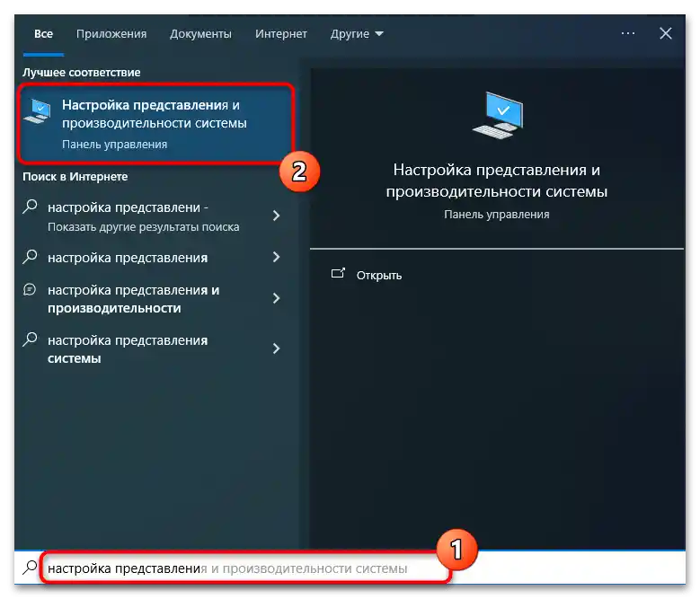Click magnifier icon beside 'настройка представления'
Screen dimensions: 700x599
[30, 257]
